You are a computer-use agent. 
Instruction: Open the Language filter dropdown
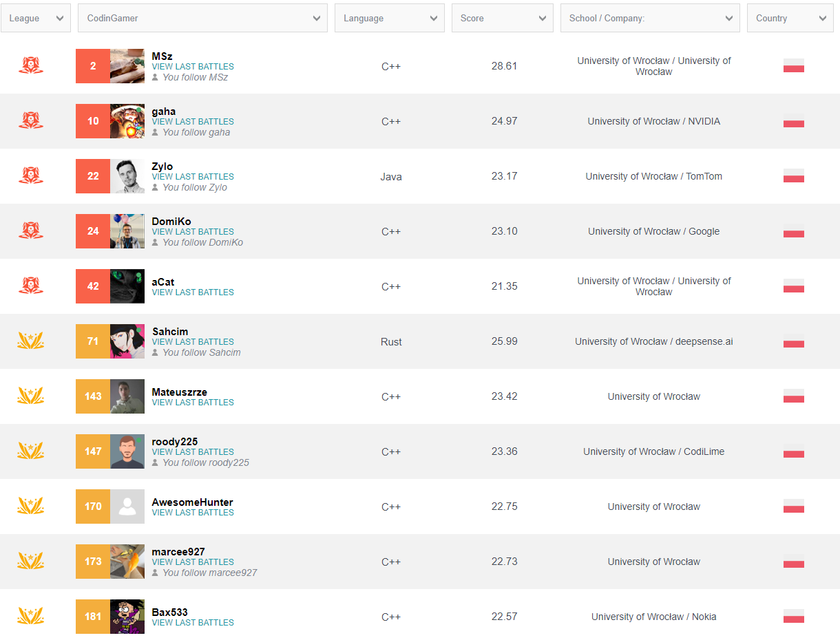pos(390,19)
